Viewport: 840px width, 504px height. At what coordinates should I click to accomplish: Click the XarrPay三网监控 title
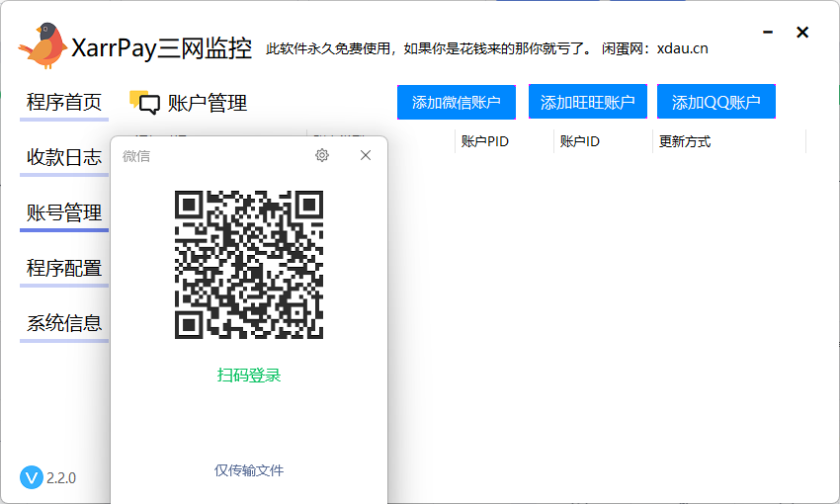(x=162, y=48)
